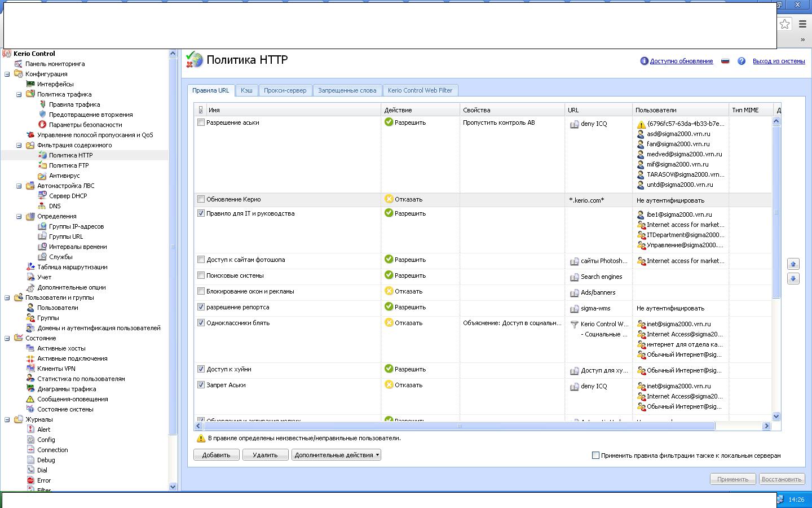Viewport: 812px width, 508px height.
Task: Click the Russian flag language icon
Action: 725,61
